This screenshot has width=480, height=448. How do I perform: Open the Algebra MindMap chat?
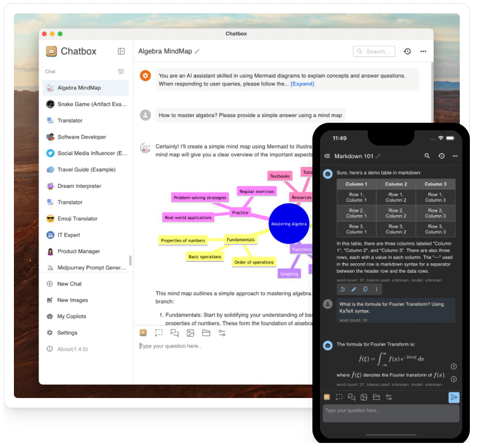(x=85, y=88)
